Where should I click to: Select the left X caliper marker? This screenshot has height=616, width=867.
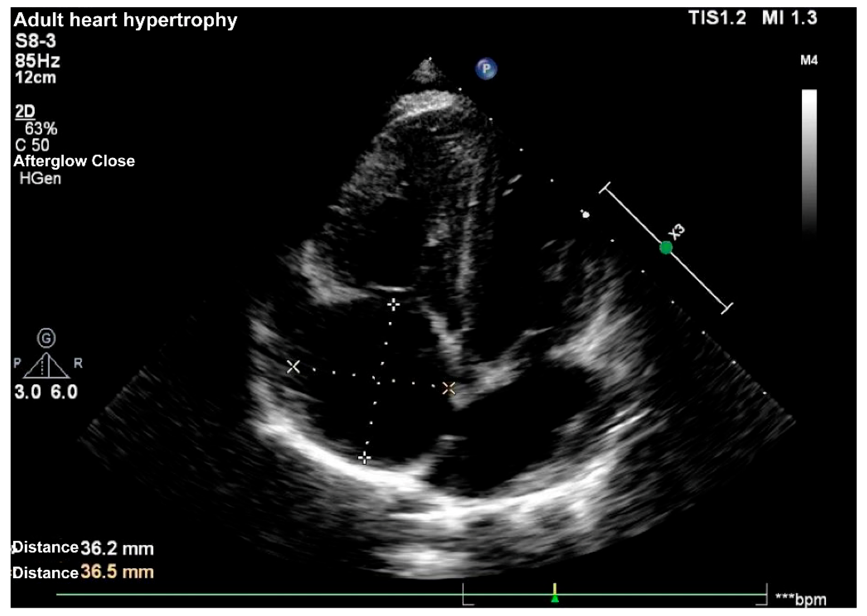[293, 367]
